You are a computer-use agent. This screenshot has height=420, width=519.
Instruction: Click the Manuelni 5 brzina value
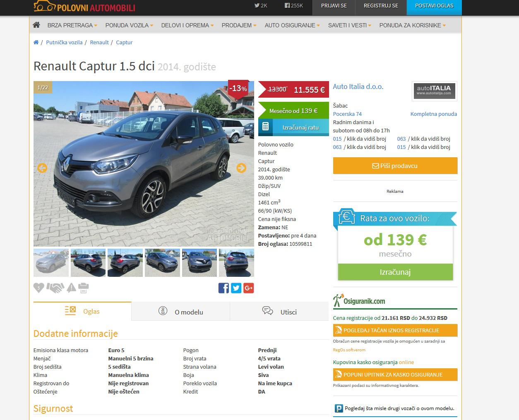click(x=131, y=358)
